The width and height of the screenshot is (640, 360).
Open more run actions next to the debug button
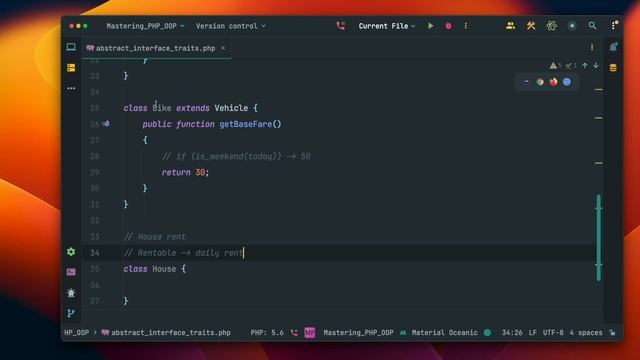pos(466,26)
